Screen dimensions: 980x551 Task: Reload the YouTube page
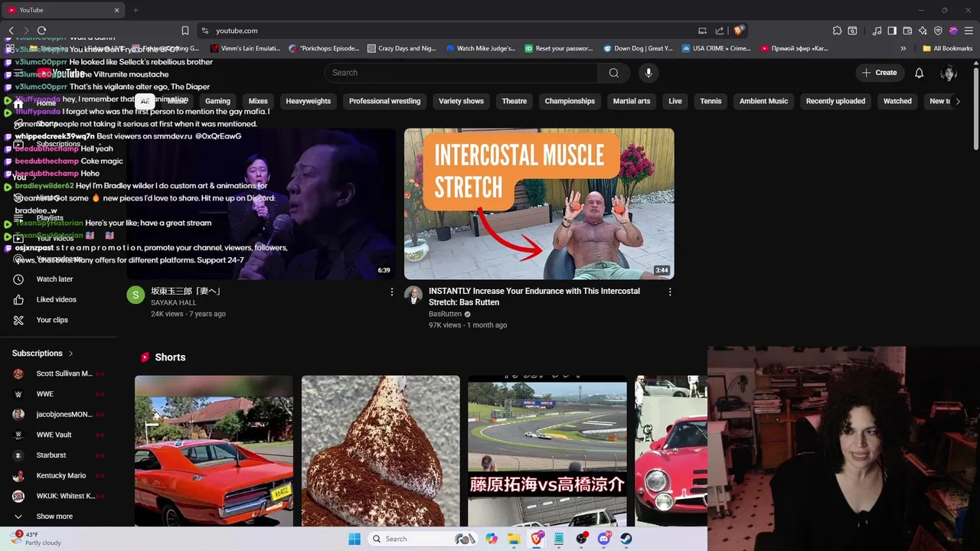pos(41,31)
